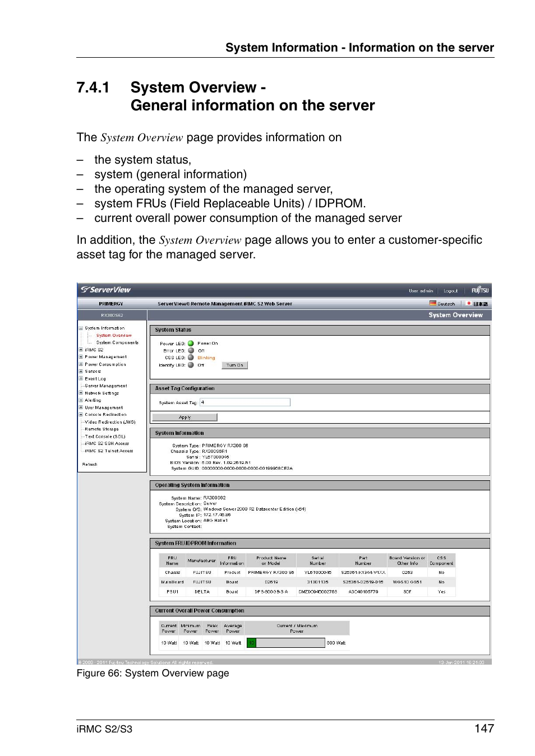
Task: Expand the User Management tree node
Action: point(81,407)
